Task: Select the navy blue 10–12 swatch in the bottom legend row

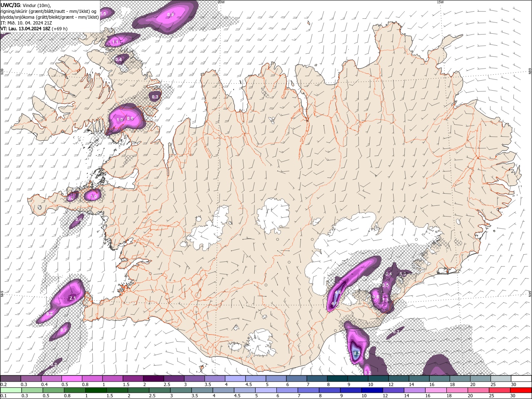Action: pyautogui.click(x=372, y=390)
